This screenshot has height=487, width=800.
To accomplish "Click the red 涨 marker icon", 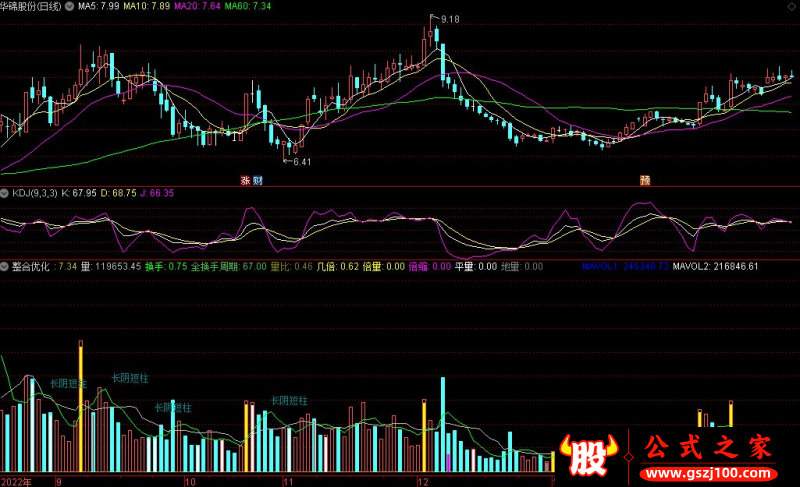I will coord(245,180).
